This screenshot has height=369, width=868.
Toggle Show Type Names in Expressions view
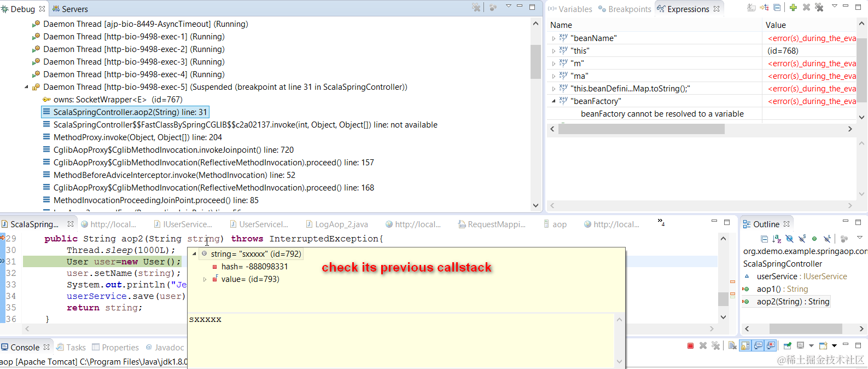coord(752,8)
